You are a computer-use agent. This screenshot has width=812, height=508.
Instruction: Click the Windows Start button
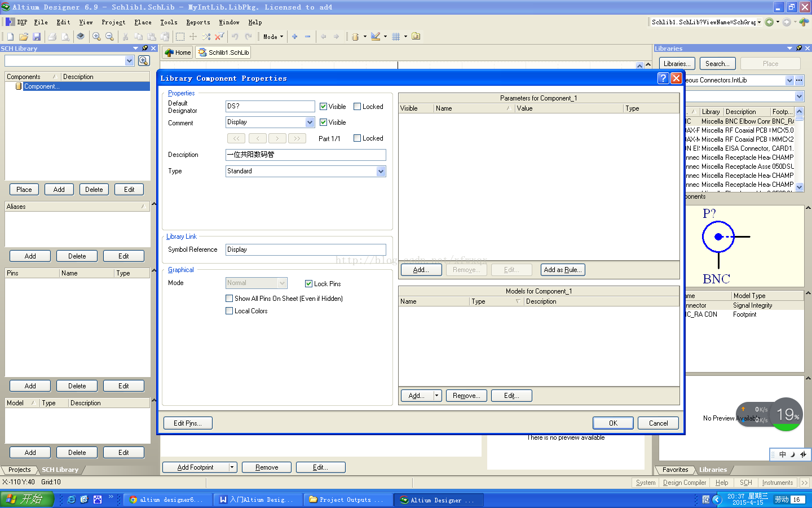[27, 500]
